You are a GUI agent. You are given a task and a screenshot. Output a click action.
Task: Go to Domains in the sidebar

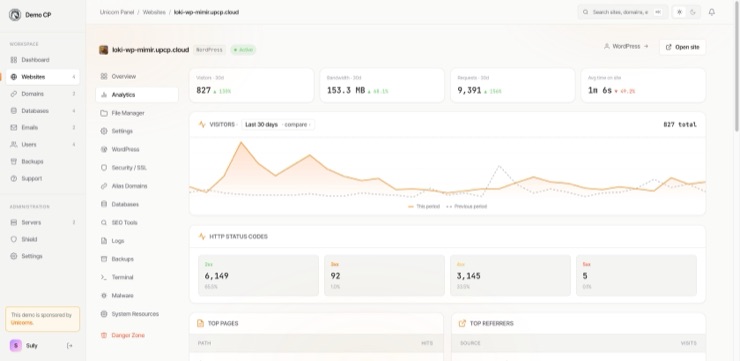pos(42,94)
